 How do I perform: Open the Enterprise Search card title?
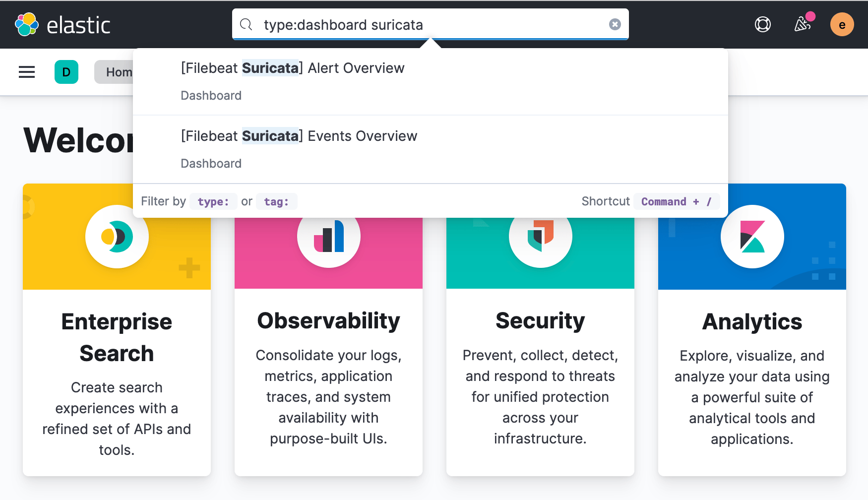117,337
